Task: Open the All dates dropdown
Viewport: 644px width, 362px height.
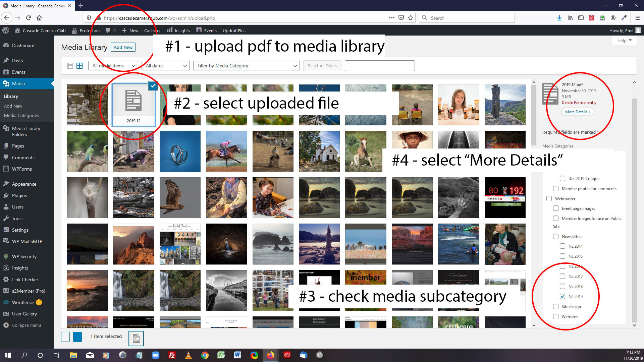Action: (166, 66)
